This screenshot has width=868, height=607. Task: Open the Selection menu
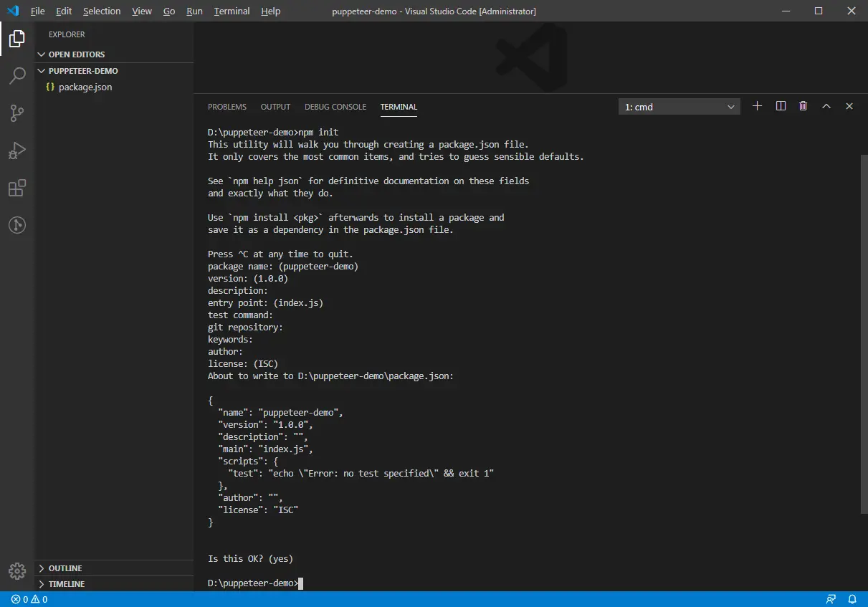102,11
